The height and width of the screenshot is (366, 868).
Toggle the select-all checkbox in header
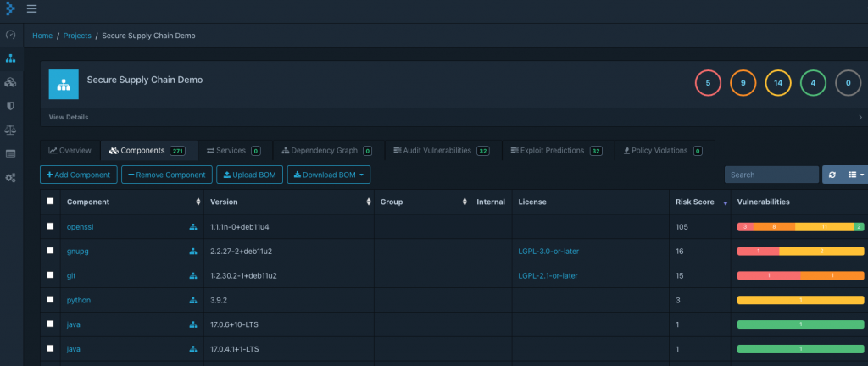coord(50,202)
